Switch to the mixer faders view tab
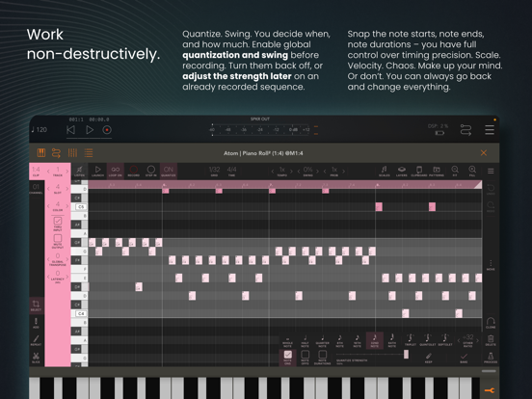The height and width of the screenshot is (399, 532). point(72,153)
